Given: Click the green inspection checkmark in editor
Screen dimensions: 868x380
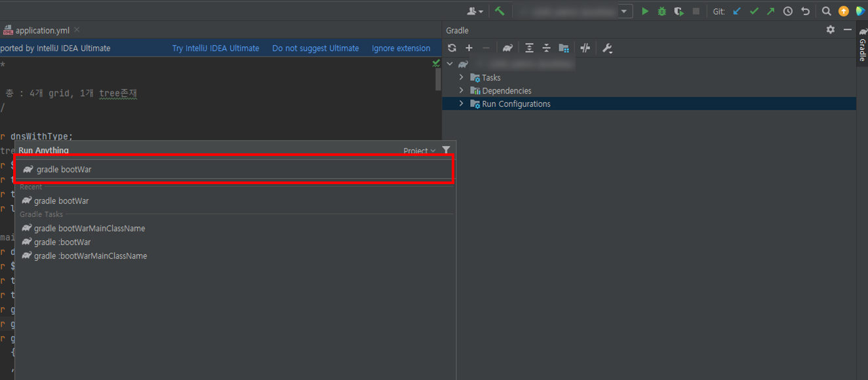Looking at the screenshot, I should [436, 63].
